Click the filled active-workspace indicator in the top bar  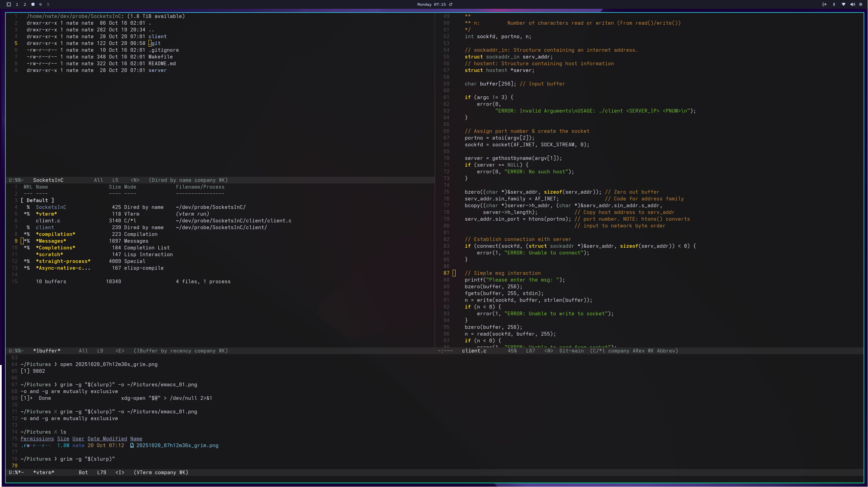click(x=33, y=4)
